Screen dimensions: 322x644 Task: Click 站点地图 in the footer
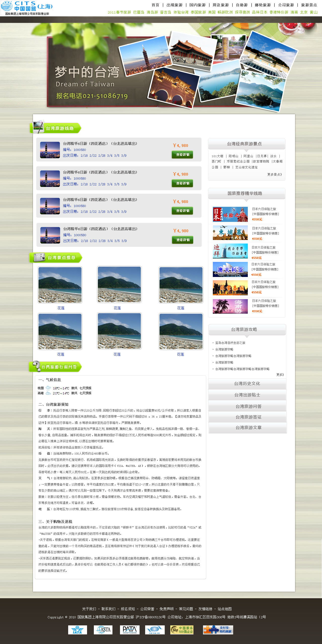tap(225, 609)
